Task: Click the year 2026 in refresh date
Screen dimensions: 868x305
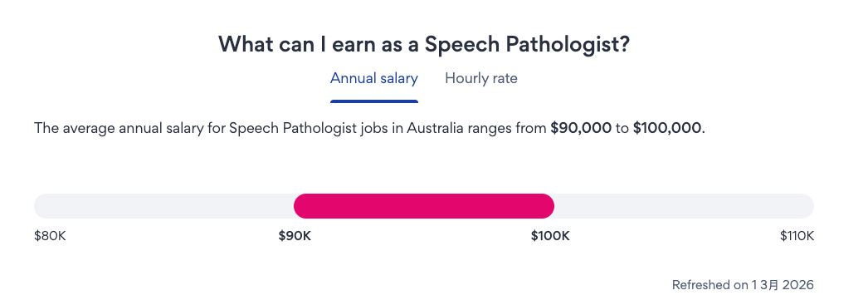Action: pyautogui.click(x=799, y=285)
